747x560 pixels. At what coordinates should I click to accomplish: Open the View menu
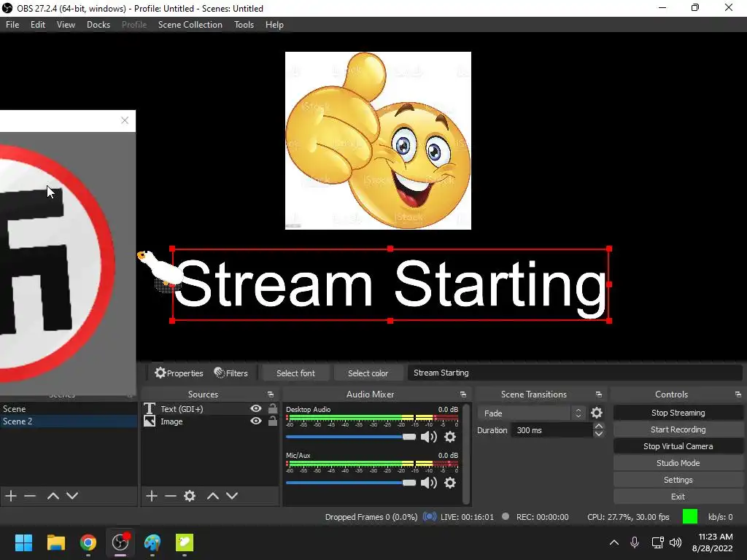point(66,25)
